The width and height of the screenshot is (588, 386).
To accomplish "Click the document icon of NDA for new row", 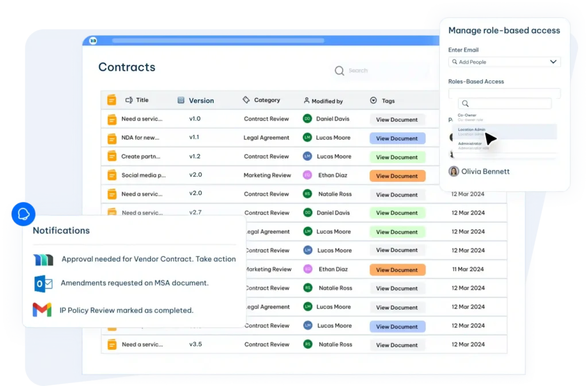I will [112, 138].
